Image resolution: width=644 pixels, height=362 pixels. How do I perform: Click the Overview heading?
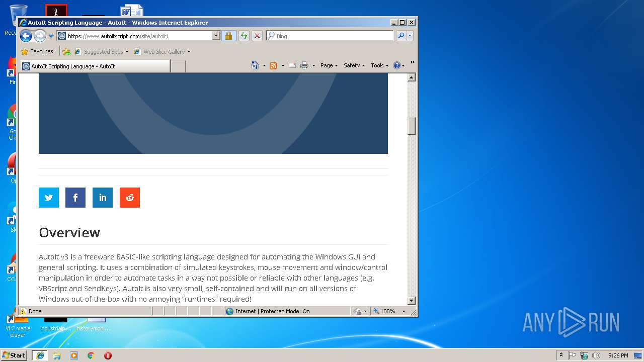click(69, 232)
